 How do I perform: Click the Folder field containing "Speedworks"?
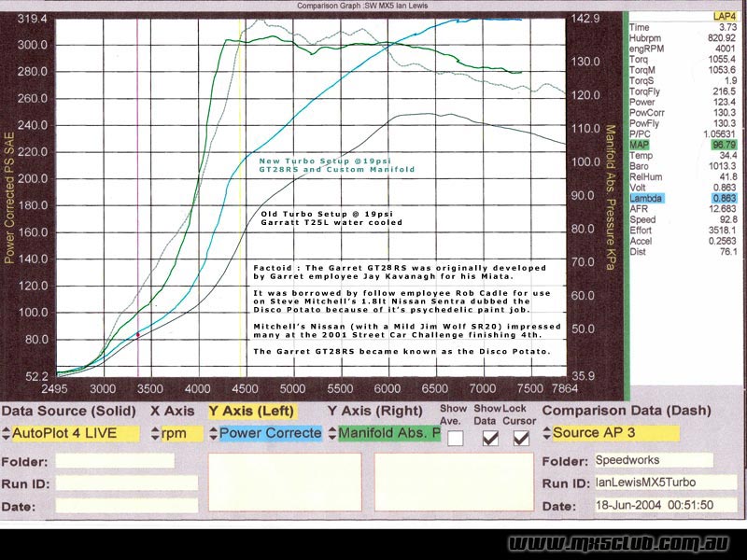(654, 460)
